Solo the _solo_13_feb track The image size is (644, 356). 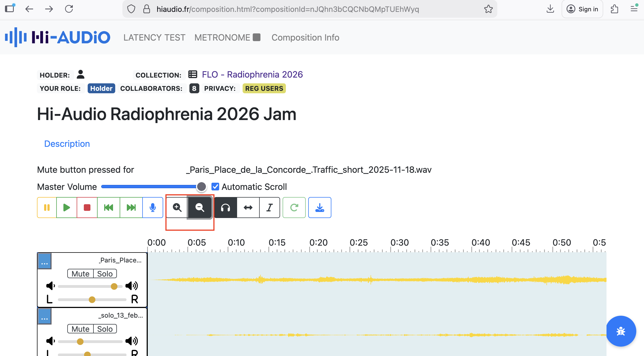tap(104, 329)
